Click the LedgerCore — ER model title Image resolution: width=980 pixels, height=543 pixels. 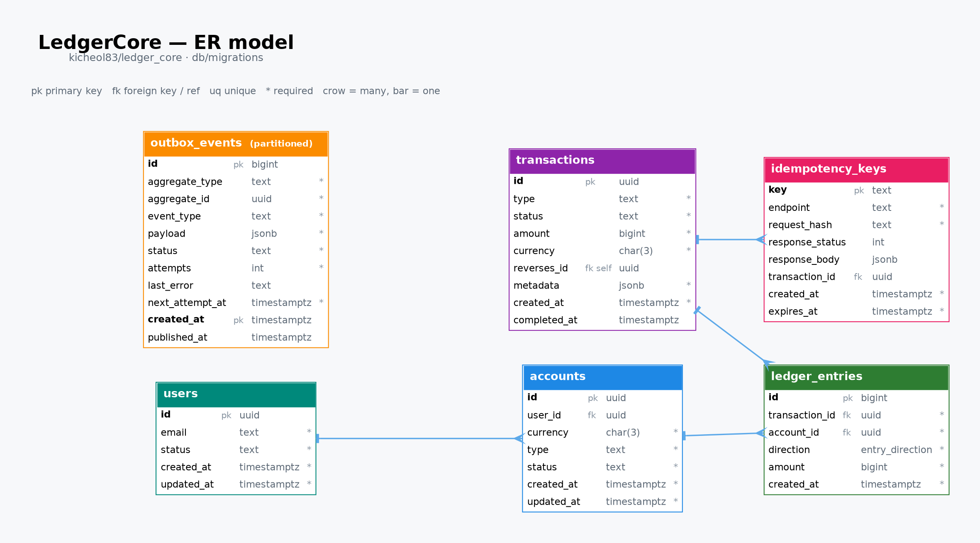(x=166, y=42)
